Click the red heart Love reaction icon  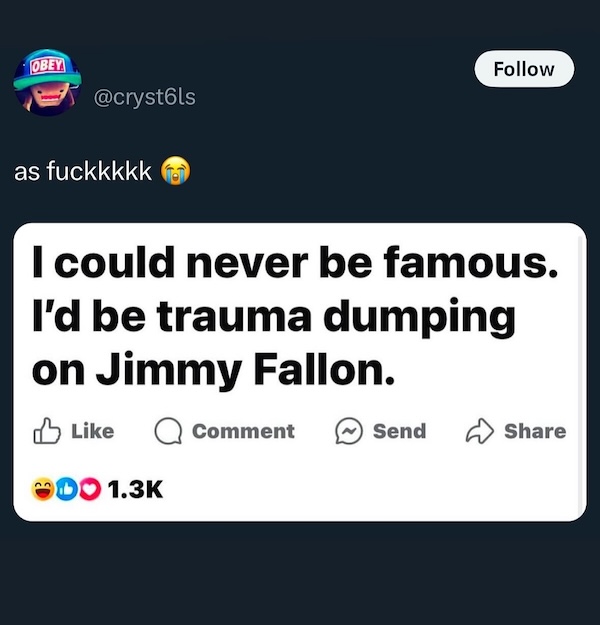[90, 489]
